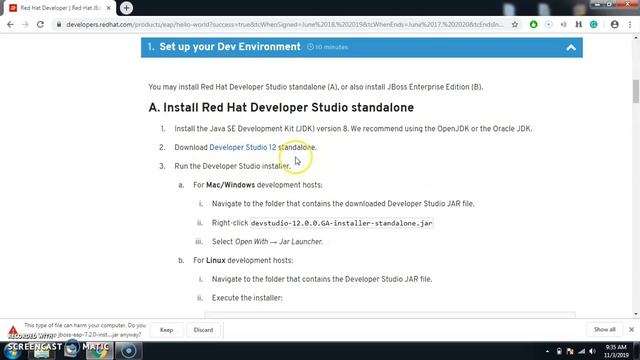This screenshot has width=640, height=360.
Task: Go forward with the browser arrow
Action: pos(25,24)
